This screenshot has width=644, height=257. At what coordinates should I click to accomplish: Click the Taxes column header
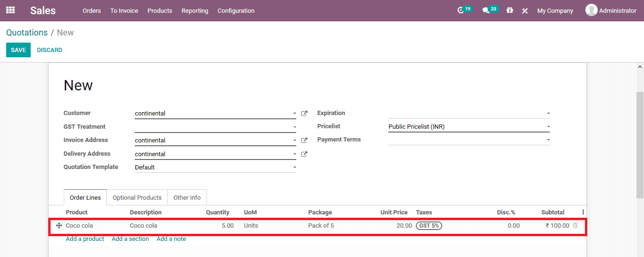424,213
